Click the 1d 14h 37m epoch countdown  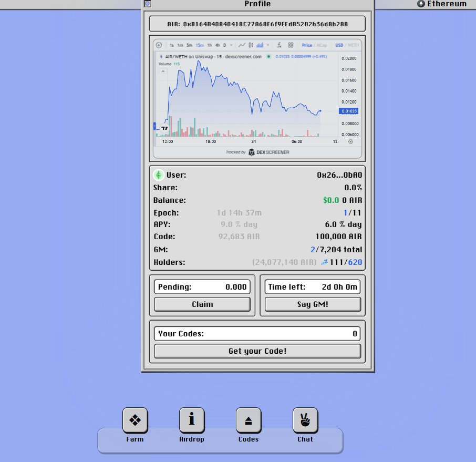[239, 213]
